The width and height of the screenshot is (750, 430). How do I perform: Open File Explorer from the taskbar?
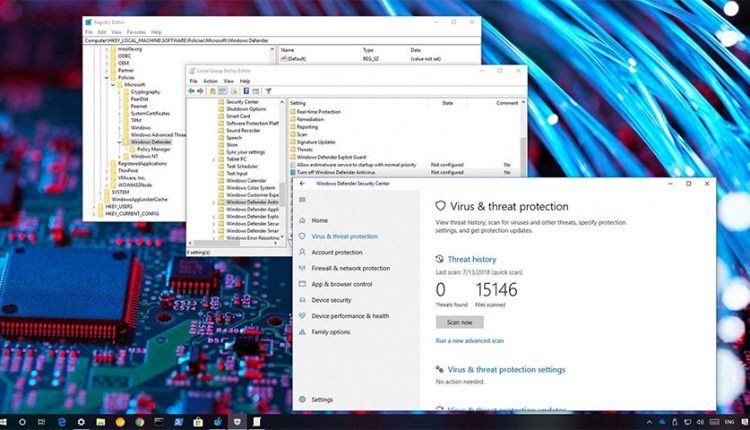click(x=100, y=422)
